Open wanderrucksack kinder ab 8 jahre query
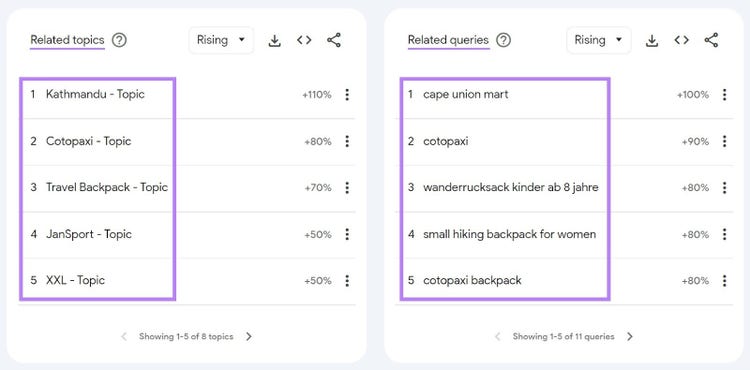Screen dimensions: 750x370 (x=564, y=188)
